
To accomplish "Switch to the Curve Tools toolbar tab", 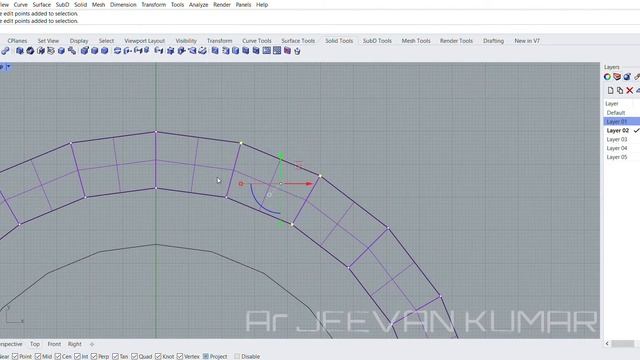I will (x=257, y=41).
